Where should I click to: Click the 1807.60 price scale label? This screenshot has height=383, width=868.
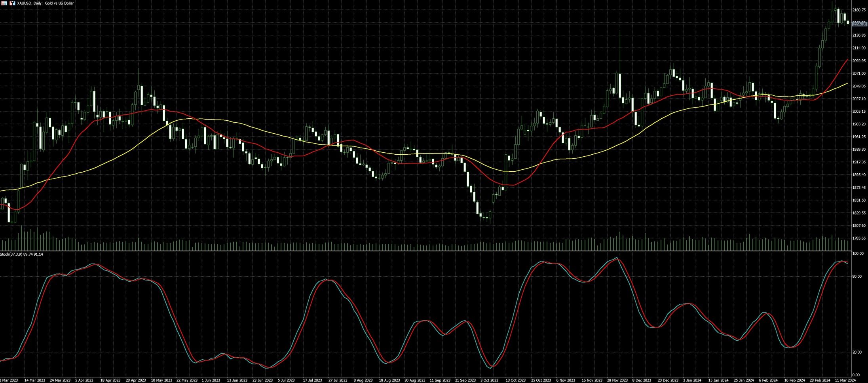pos(859,226)
